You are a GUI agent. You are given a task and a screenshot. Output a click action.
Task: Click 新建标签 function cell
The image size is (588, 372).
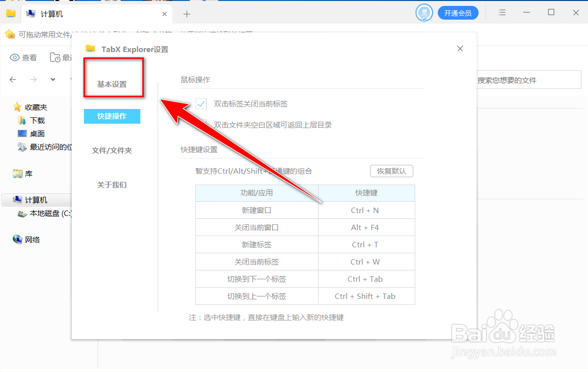click(x=257, y=244)
